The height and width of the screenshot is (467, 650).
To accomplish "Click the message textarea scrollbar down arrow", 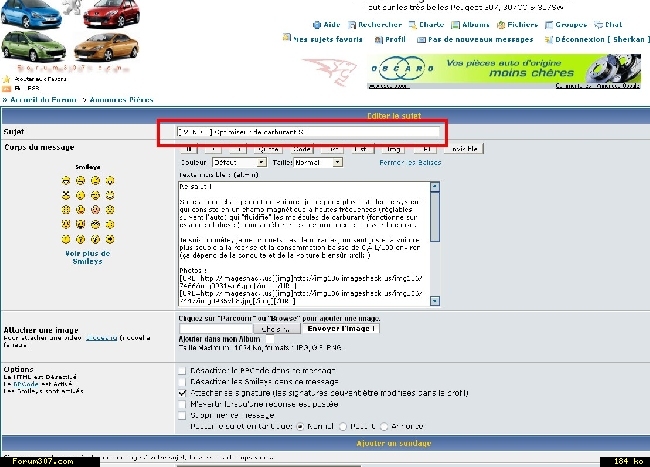I will coord(435,299).
